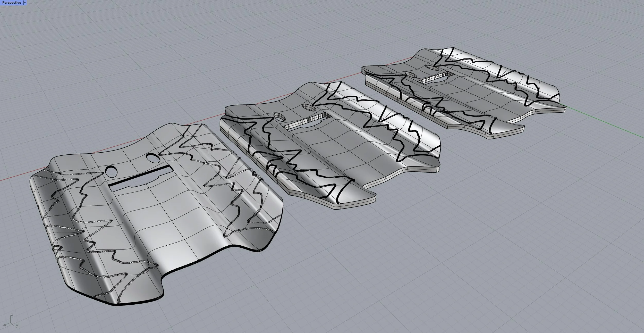Click the Perspective viewport title label

pos(12,3)
